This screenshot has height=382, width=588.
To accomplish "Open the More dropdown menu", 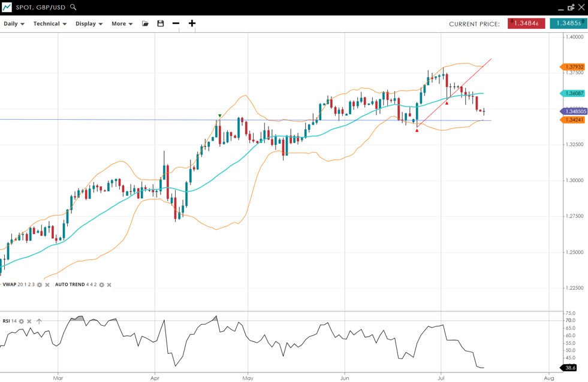I will click(122, 24).
